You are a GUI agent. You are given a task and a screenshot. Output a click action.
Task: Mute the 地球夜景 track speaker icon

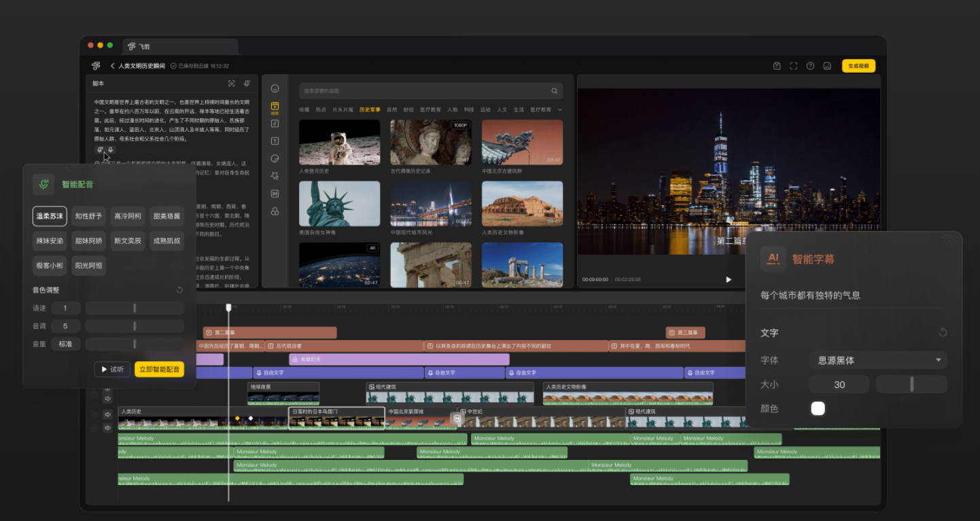[107, 399]
